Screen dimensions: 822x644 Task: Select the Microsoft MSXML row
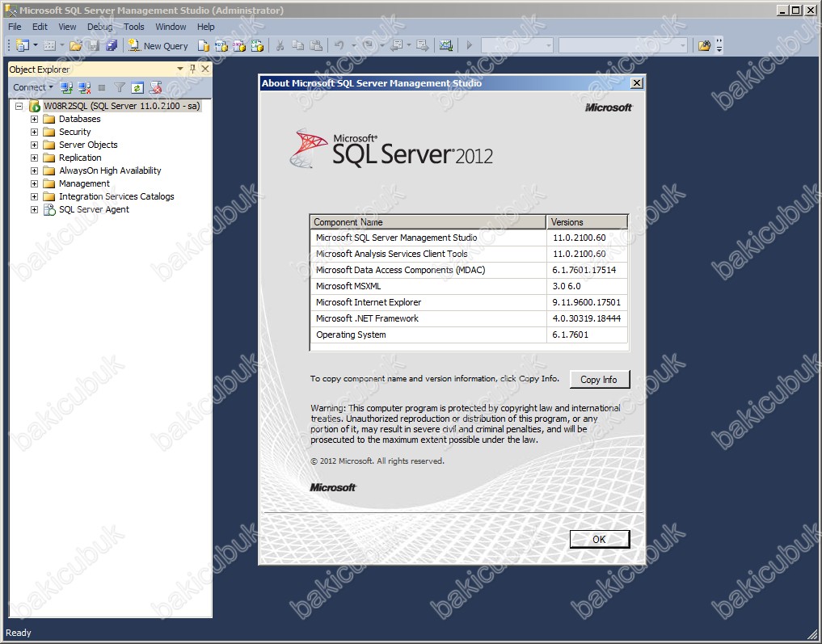coord(469,286)
